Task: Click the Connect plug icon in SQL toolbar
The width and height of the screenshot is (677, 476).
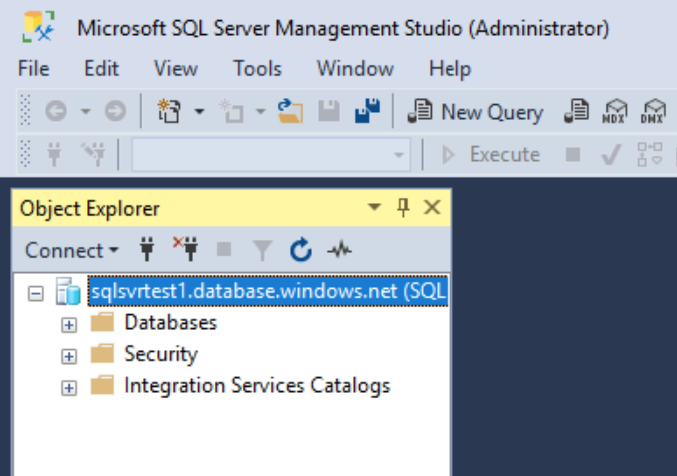Action: [x=54, y=154]
